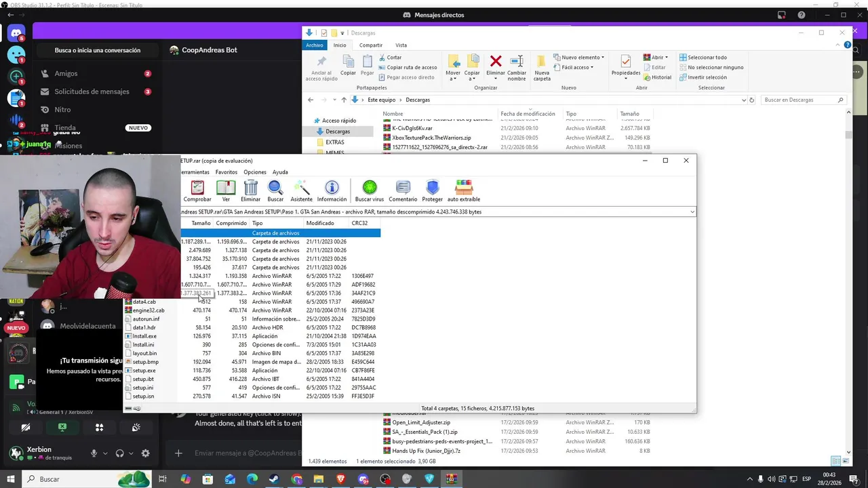The height and width of the screenshot is (488, 868).
Task: Expand the WinRAR address path dropdown
Action: click(x=692, y=212)
